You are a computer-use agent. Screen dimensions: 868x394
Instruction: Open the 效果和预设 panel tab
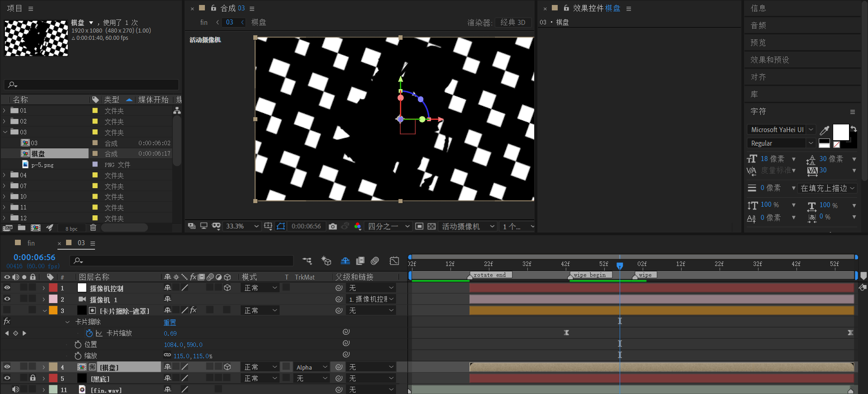coord(769,60)
